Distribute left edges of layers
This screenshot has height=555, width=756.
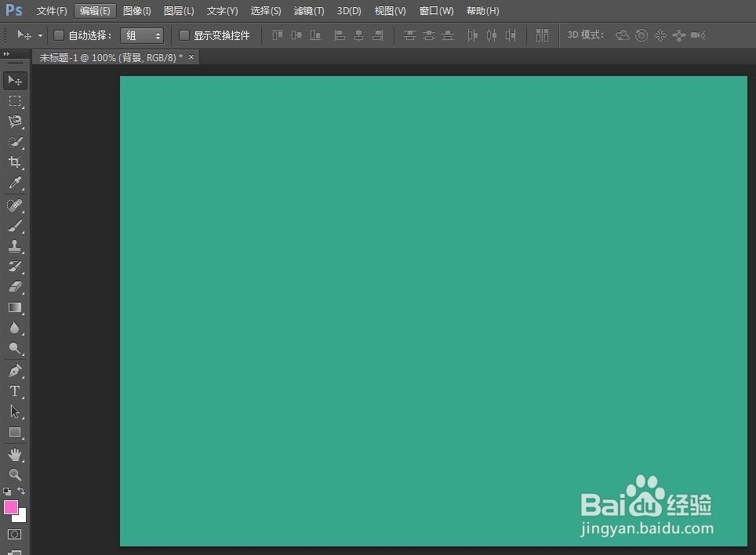(472, 35)
